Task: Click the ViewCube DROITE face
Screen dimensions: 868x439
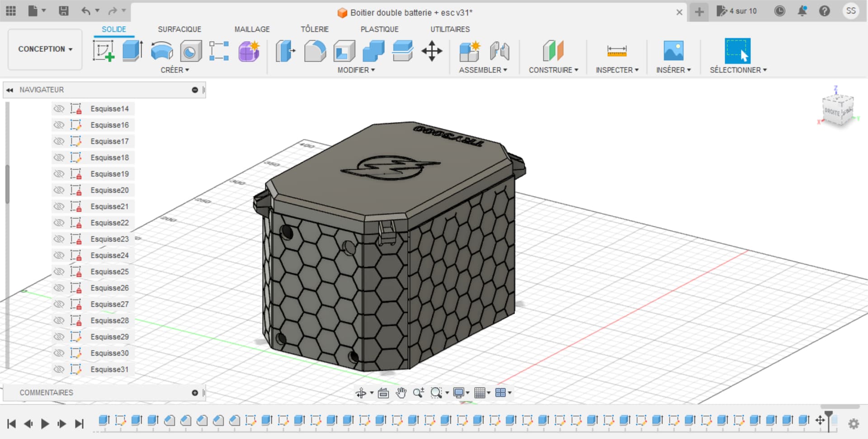Action: tap(831, 112)
